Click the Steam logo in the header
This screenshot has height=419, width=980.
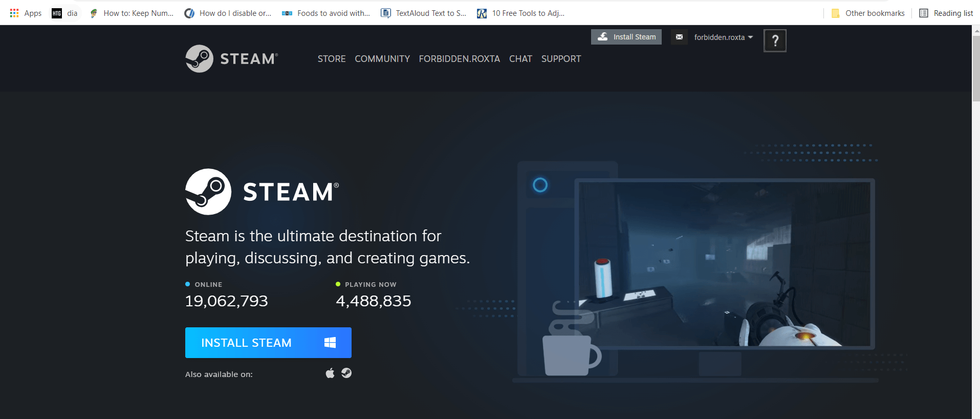231,58
